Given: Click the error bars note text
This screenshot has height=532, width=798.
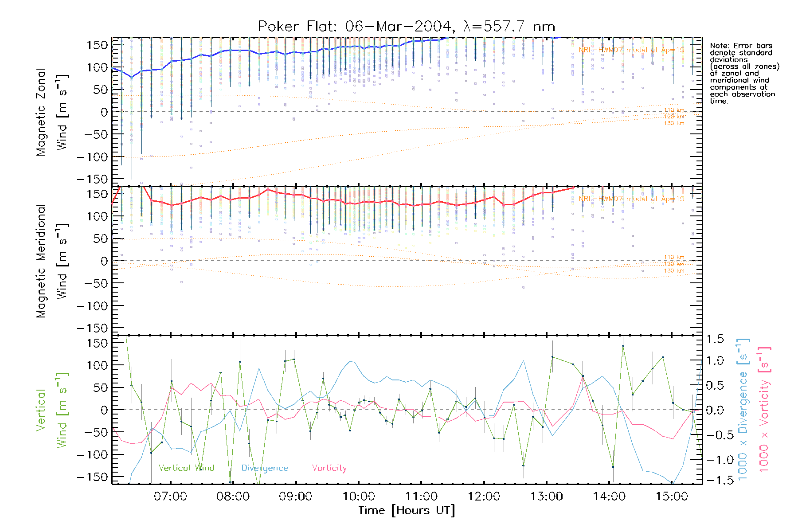Looking at the screenshot, I should (743, 73).
